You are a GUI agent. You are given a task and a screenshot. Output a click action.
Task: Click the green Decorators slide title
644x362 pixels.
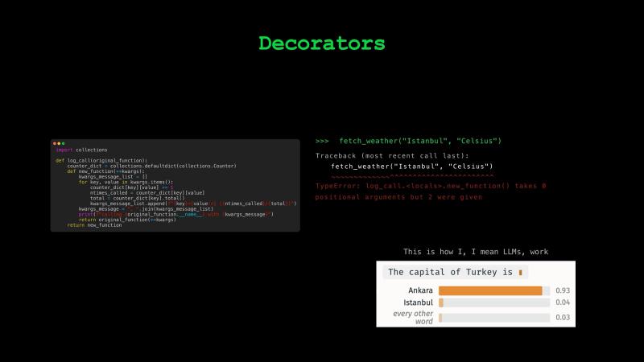pos(321,43)
